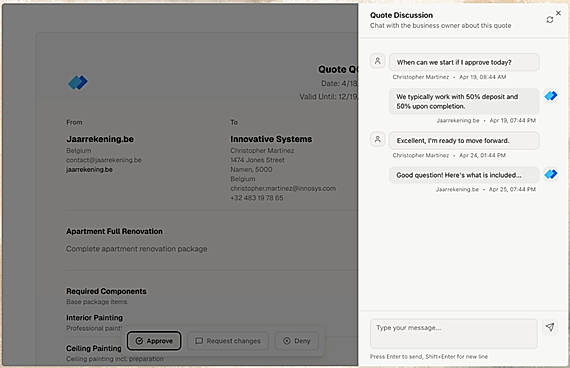Click the 'Apr 25, 07:44 PM' message timestamp

point(512,189)
